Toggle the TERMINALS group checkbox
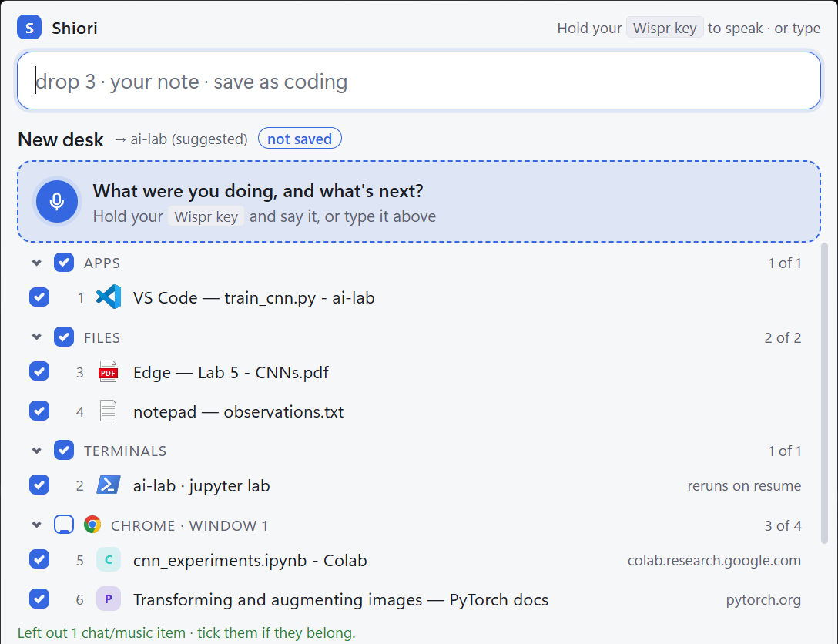This screenshot has height=644, width=838. [x=64, y=451]
